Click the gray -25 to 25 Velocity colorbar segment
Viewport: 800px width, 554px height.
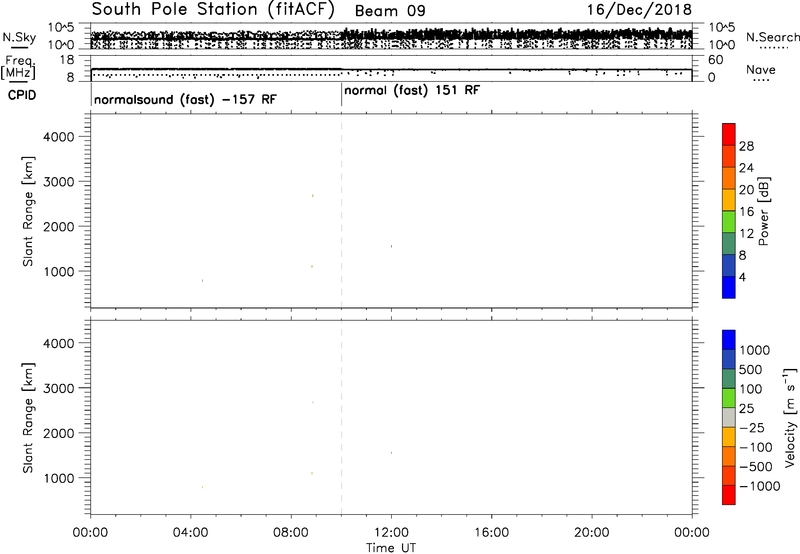pyautogui.click(x=729, y=417)
